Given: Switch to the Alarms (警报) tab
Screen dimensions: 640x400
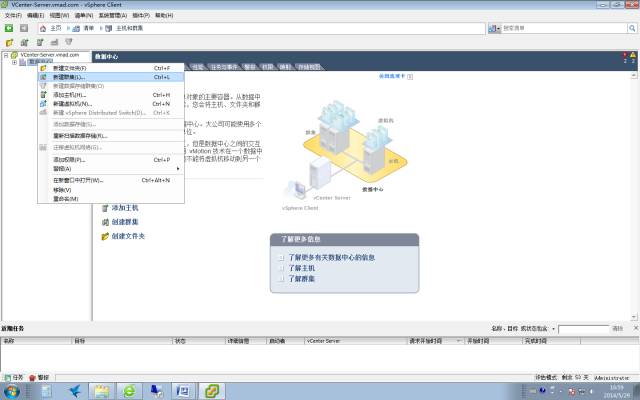Looking at the screenshot, I should coord(250,67).
